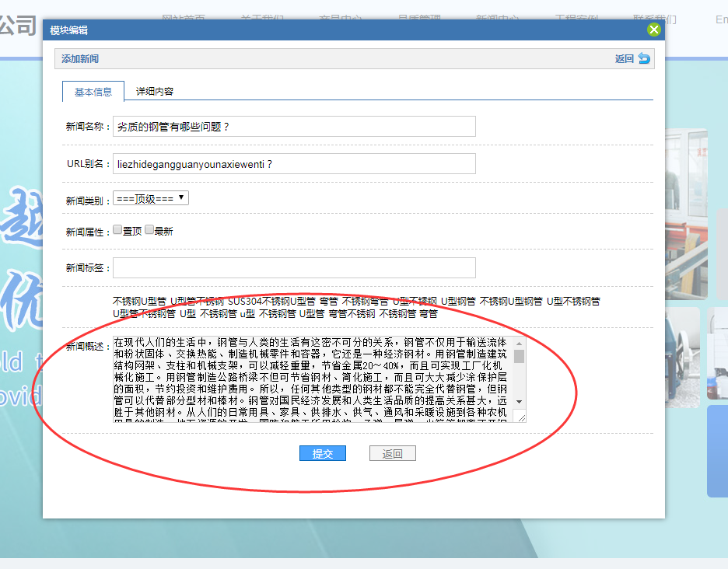The image size is (728, 569).
Task: Select the 基本信息 tab
Action: [93, 92]
